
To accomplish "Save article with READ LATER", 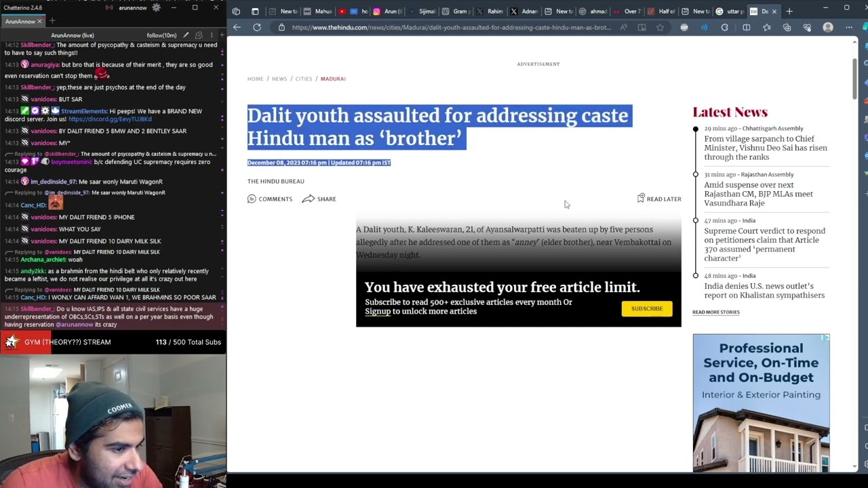I will pos(659,199).
